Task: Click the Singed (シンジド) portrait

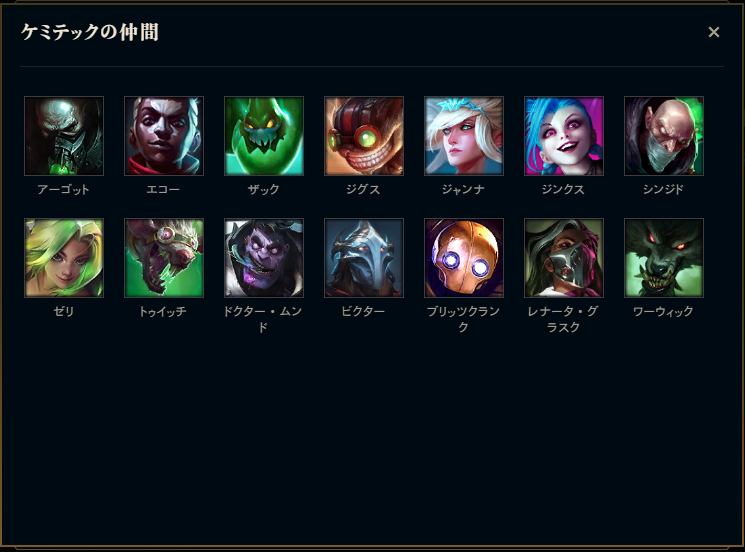Action: [x=664, y=136]
